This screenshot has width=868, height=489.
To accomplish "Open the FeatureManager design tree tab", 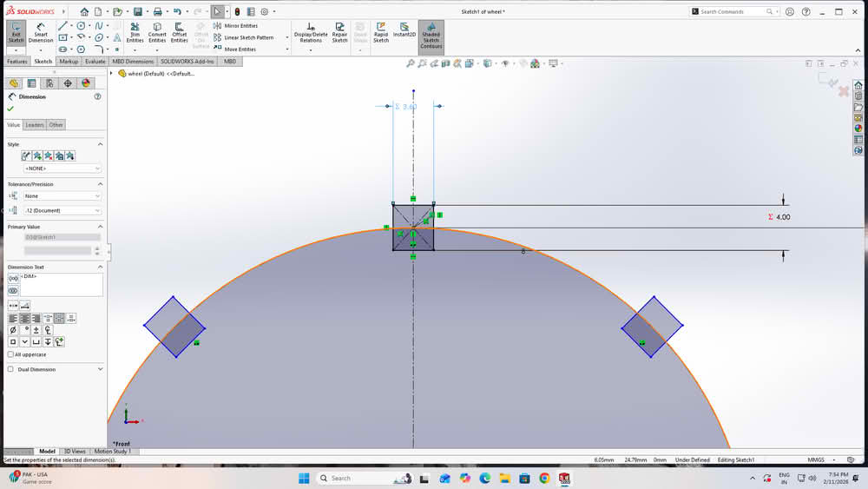I will click(x=14, y=83).
